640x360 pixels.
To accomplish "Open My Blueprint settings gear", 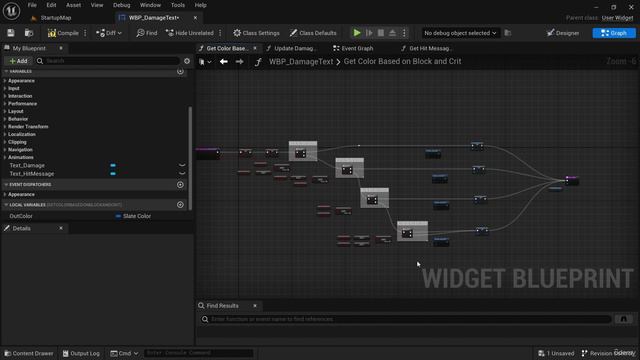I will click(x=187, y=61).
